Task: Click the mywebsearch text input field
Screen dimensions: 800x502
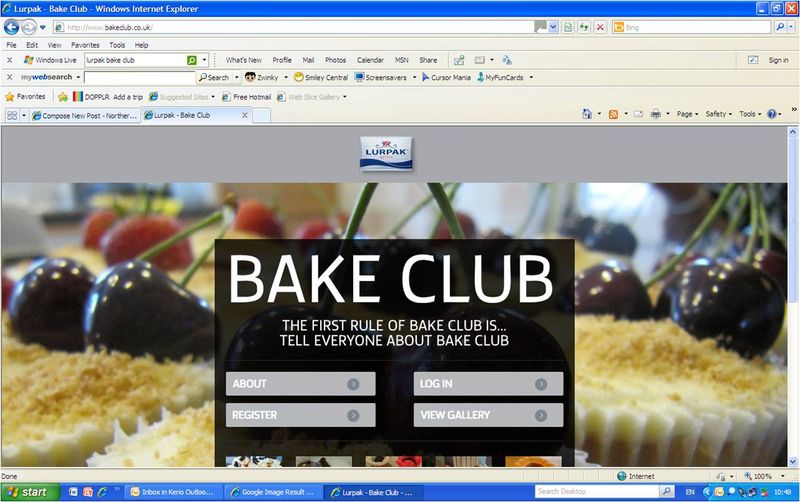Action: pos(139,78)
